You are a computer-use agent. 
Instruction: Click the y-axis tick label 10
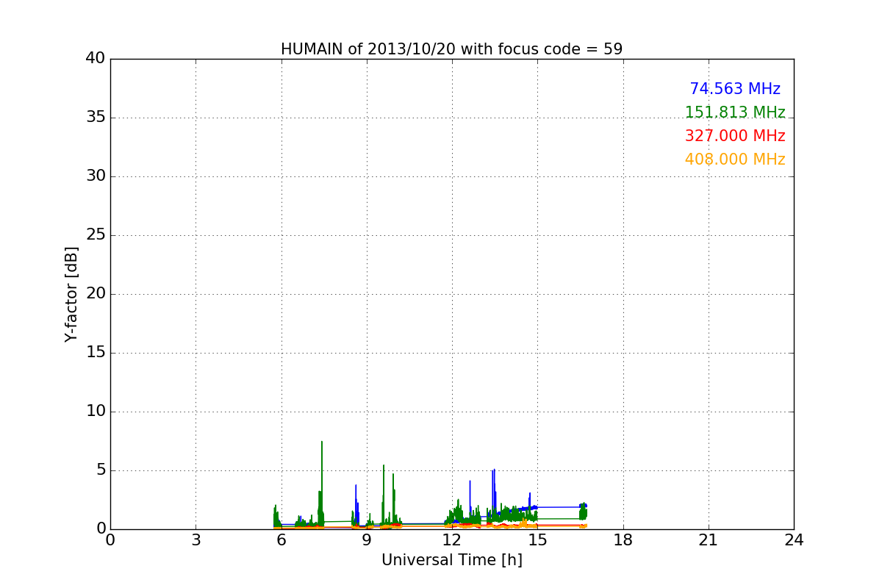pos(96,412)
